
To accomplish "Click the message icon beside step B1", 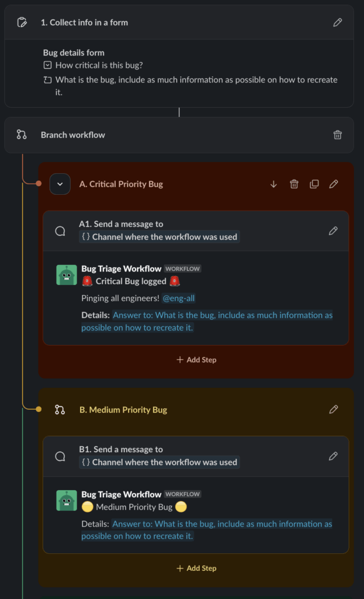I will click(x=60, y=456).
